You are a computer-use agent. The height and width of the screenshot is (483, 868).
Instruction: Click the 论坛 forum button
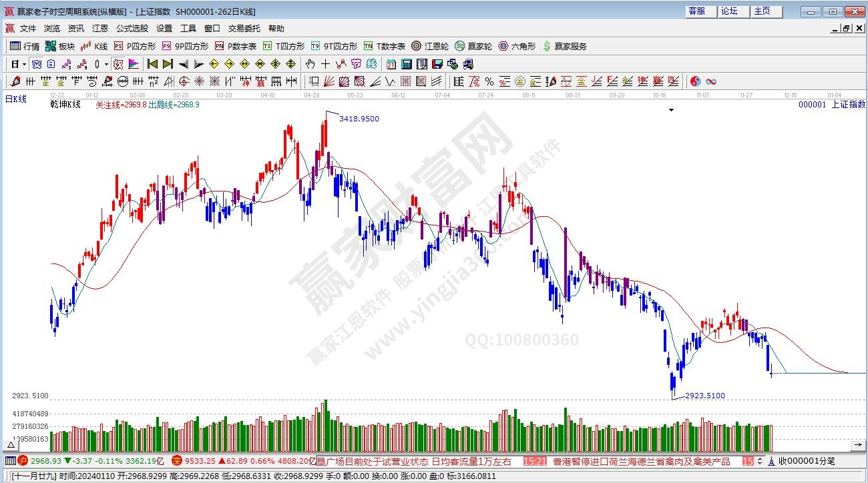coord(729,11)
